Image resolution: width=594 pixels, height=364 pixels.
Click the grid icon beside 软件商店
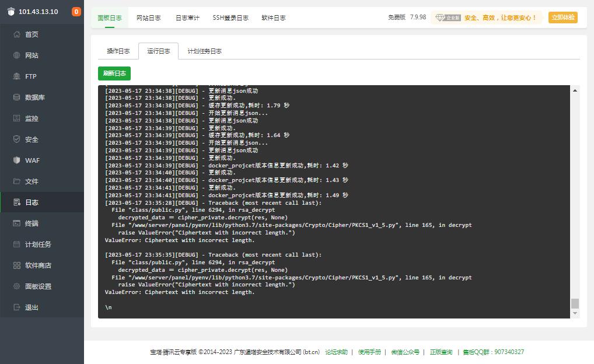17,265
